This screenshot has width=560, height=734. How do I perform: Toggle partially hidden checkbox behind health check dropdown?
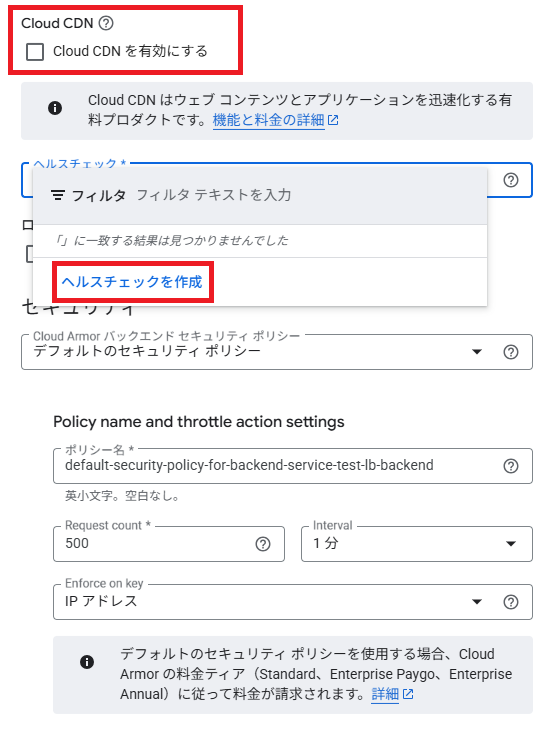tap(29, 254)
